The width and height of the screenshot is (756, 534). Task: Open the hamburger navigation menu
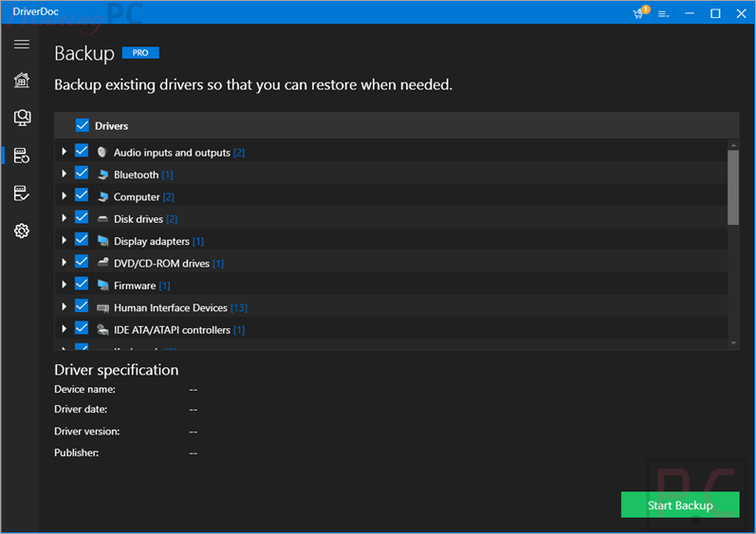[x=22, y=45]
